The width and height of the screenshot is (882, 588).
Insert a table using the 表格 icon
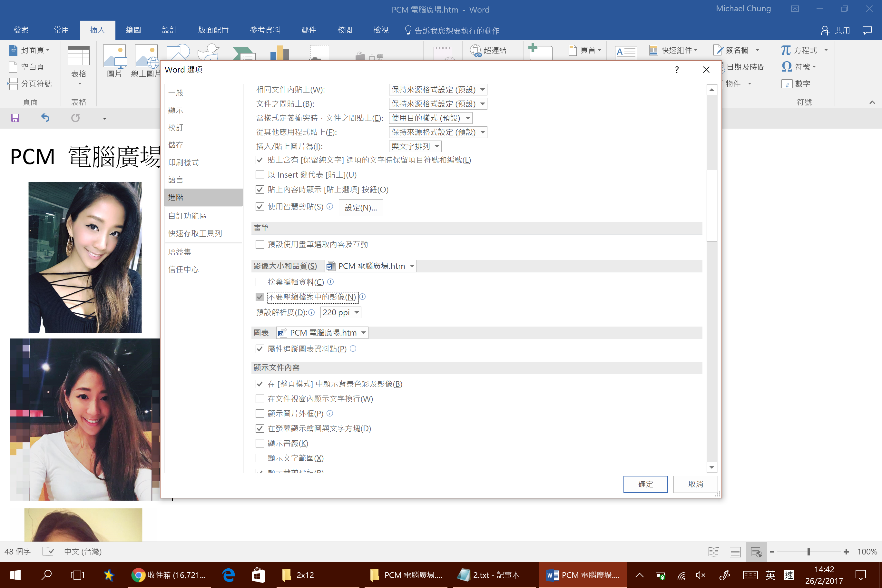[x=78, y=56]
